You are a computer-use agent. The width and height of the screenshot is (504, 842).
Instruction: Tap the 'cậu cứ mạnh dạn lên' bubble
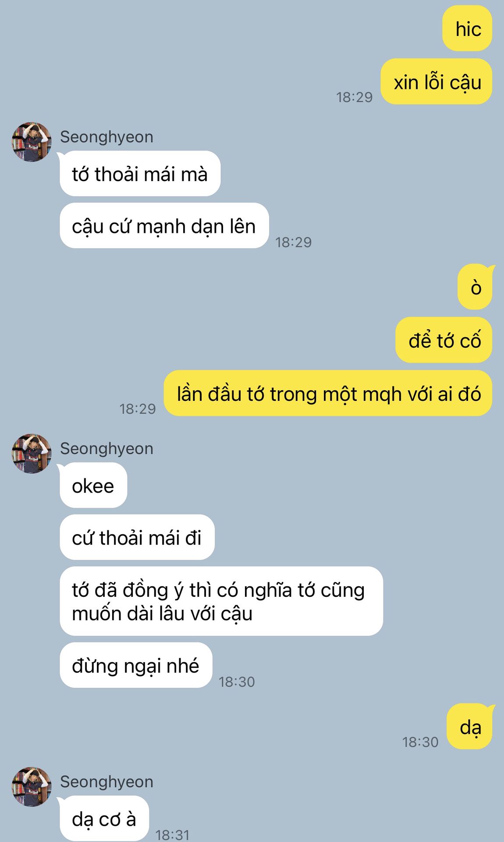[164, 225]
